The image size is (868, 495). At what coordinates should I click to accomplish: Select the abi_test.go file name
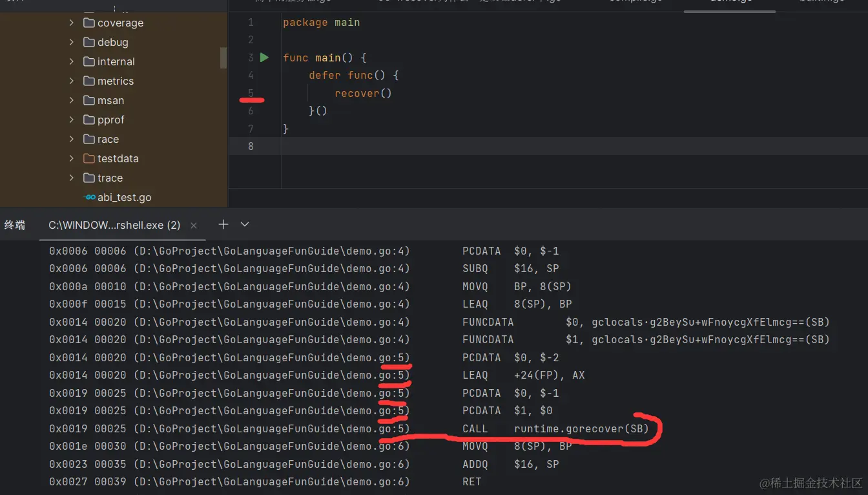pos(125,198)
